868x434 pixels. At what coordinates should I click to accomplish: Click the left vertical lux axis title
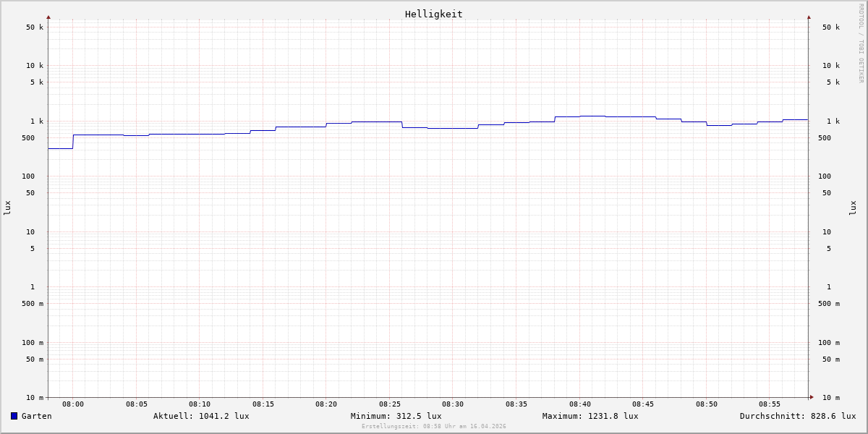pyautogui.click(x=7, y=208)
